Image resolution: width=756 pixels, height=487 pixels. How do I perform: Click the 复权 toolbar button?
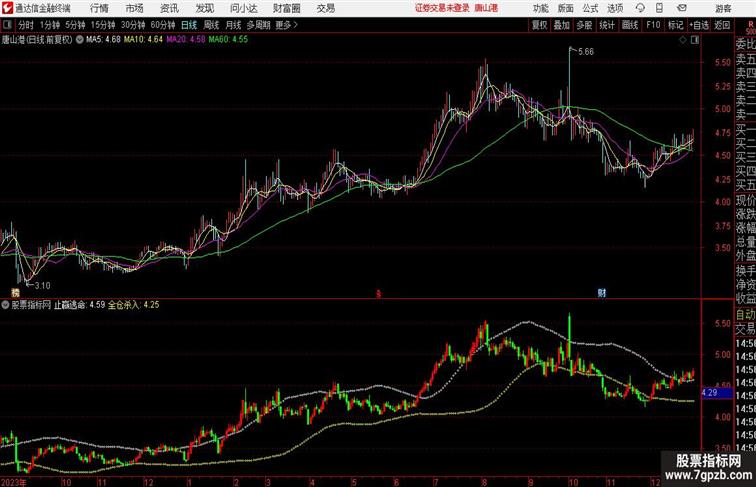[x=539, y=25]
